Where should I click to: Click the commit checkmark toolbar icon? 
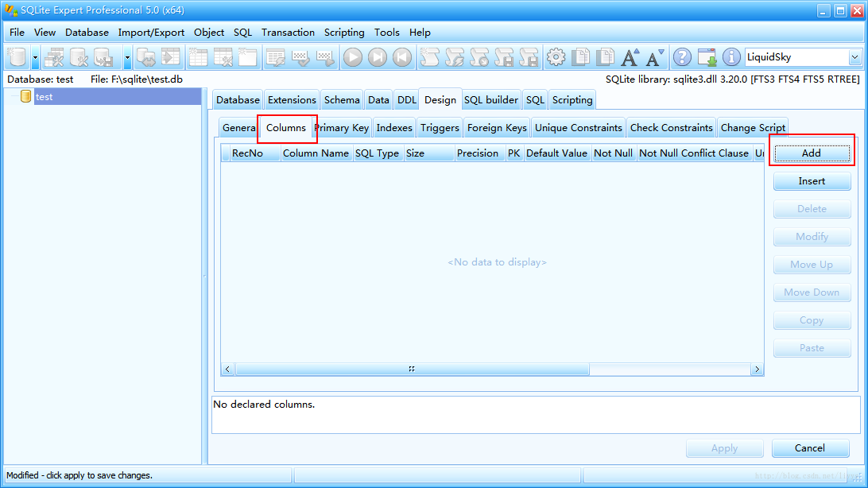pyautogui.click(x=300, y=57)
